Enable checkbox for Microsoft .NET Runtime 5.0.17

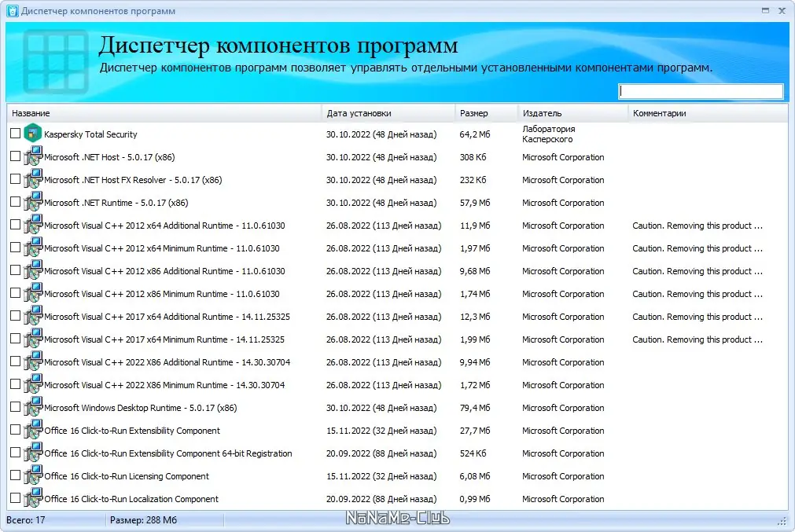[x=15, y=202]
